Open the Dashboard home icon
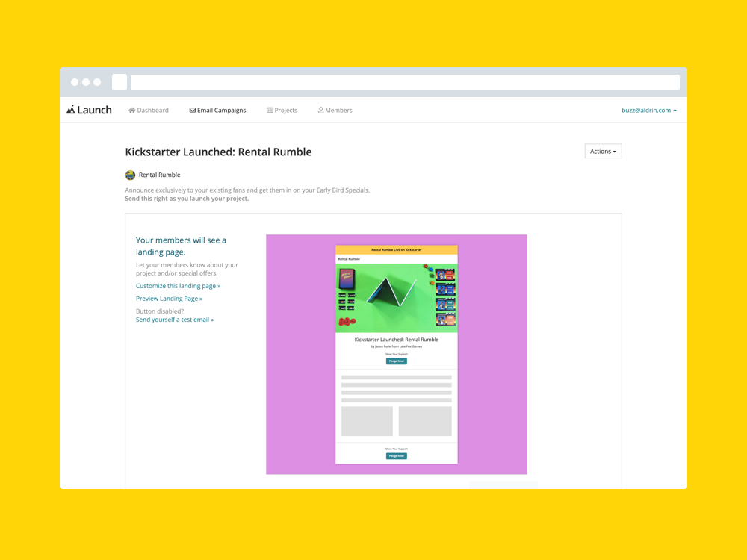Image resolution: width=747 pixels, height=560 pixels. [x=132, y=110]
